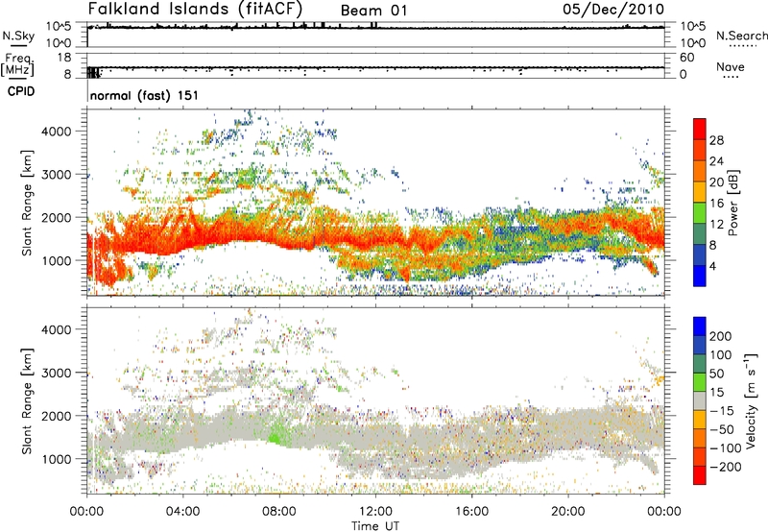
Task: Pick the light green 12–16 dB swatch
Action: click(x=700, y=212)
